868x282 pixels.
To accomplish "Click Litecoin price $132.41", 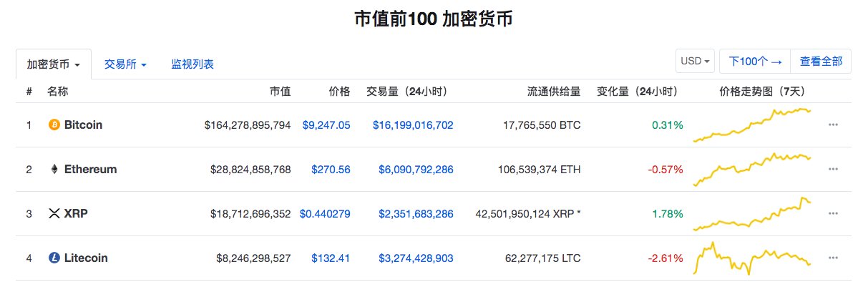I will point(331,258).
